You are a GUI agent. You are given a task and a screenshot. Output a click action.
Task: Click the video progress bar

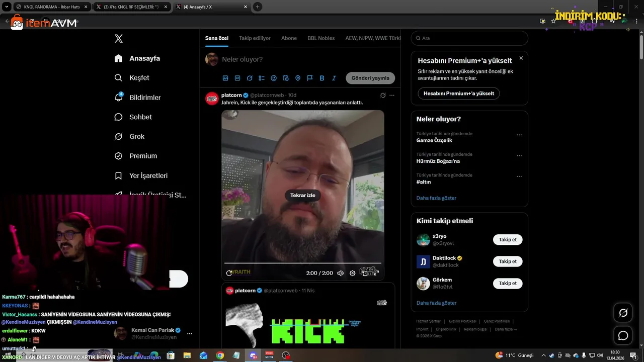point(303,263)
